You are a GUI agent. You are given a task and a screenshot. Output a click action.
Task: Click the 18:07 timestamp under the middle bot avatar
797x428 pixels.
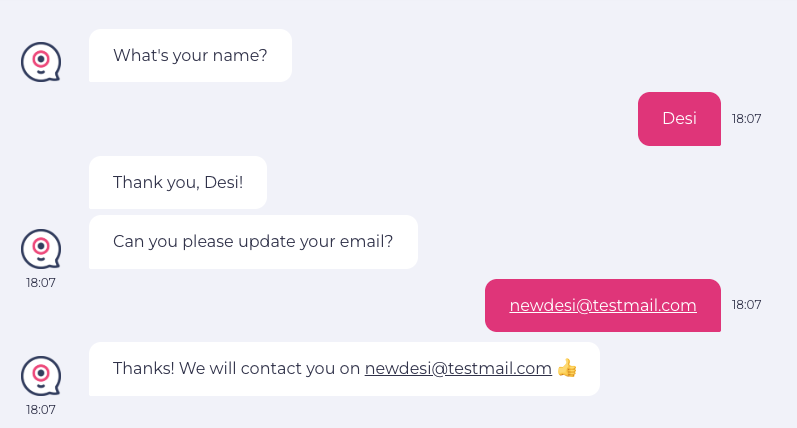[x=41, y=283]
